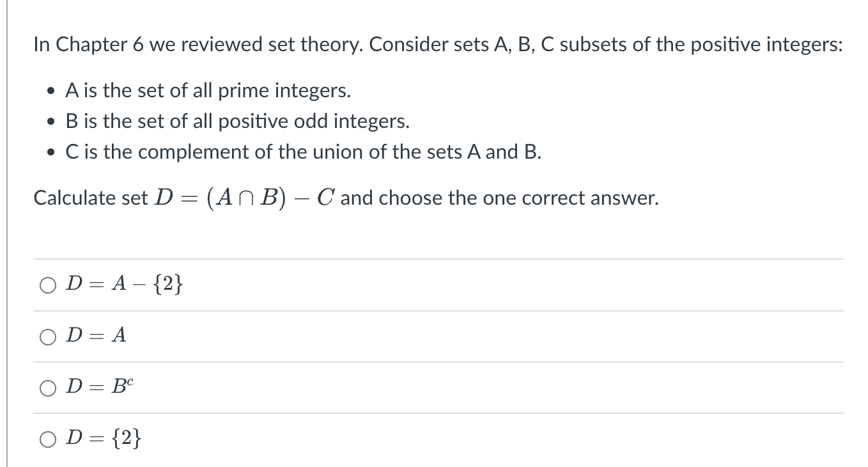The image size is (868, 467).
Task: Click the radio button for the third answer
Action: coord(47,388)
